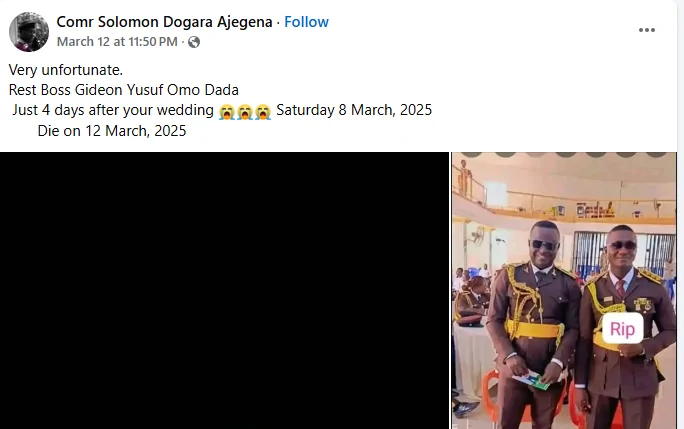Click the middle crying face emoji
Viewport: 684px width, 429px height.
[x=245, y=112]
